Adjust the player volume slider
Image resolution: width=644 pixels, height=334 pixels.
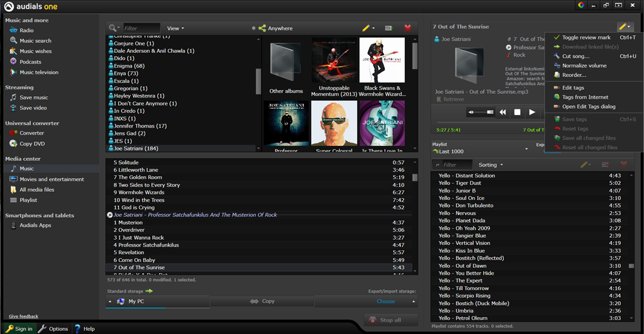point(485,112)
